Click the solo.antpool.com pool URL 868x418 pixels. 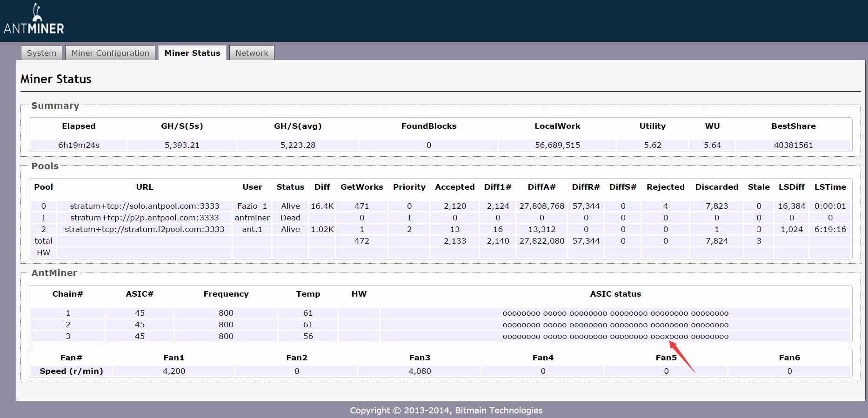pyautogui.click(x=144, y=206)
